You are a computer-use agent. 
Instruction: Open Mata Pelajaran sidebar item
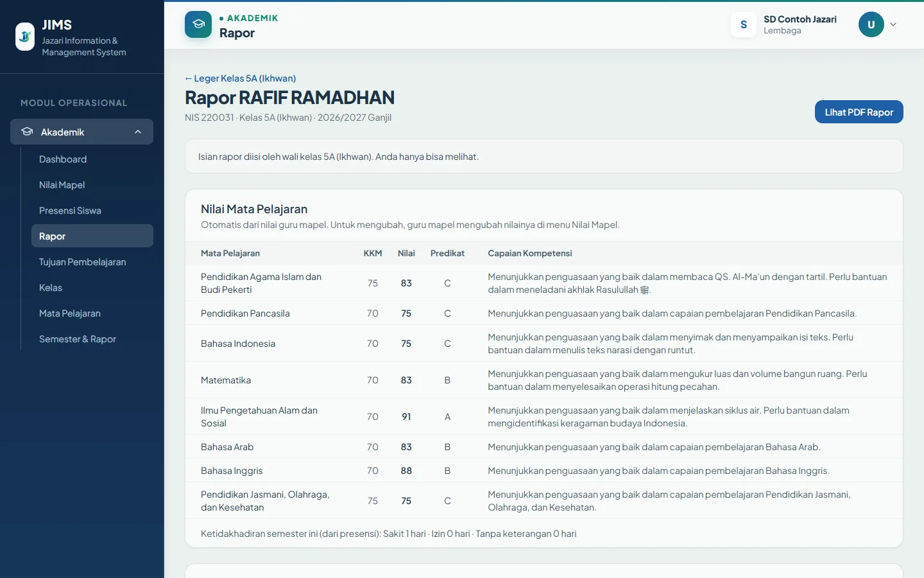pyautogui.click(x=92, y=313)
